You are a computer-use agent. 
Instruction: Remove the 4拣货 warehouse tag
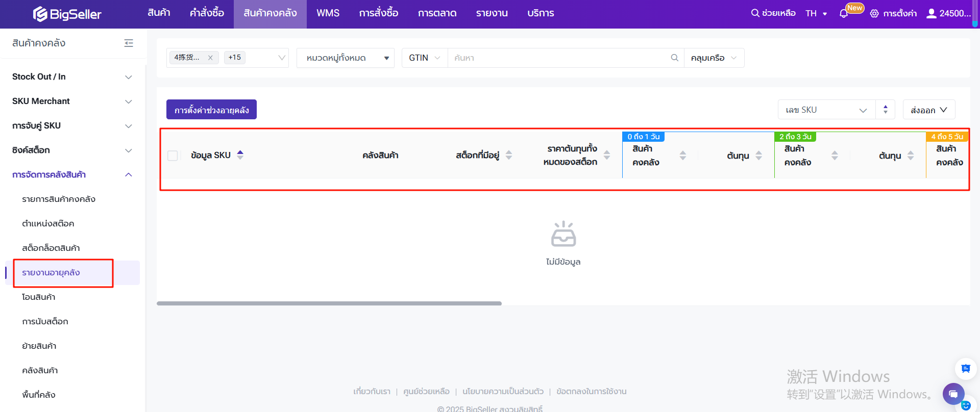210,58
